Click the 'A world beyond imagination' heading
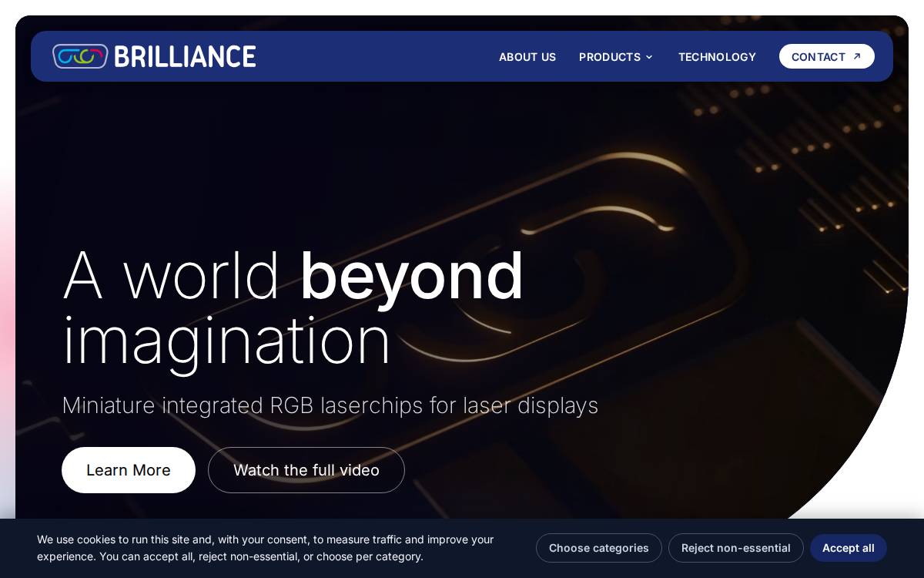Screen dimensions: 924x578 [x=293, y=307]
